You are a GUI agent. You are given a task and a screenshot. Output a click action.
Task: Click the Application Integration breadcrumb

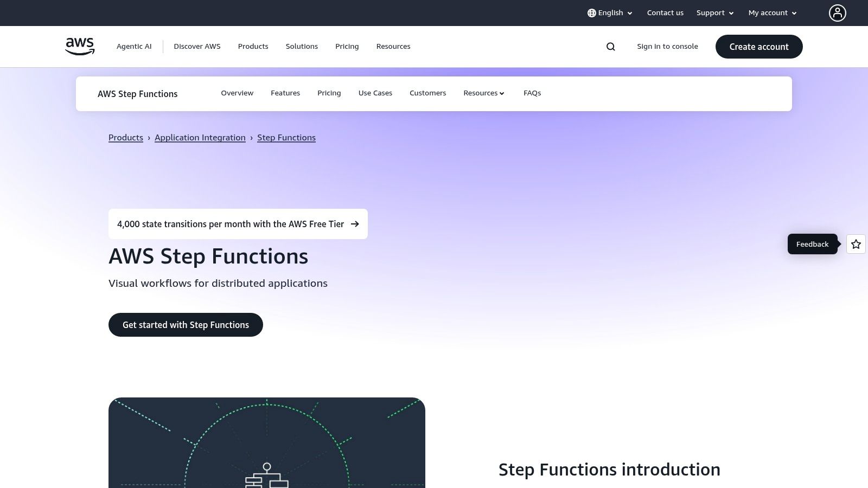pyautogui.click(x=200, y=138)
